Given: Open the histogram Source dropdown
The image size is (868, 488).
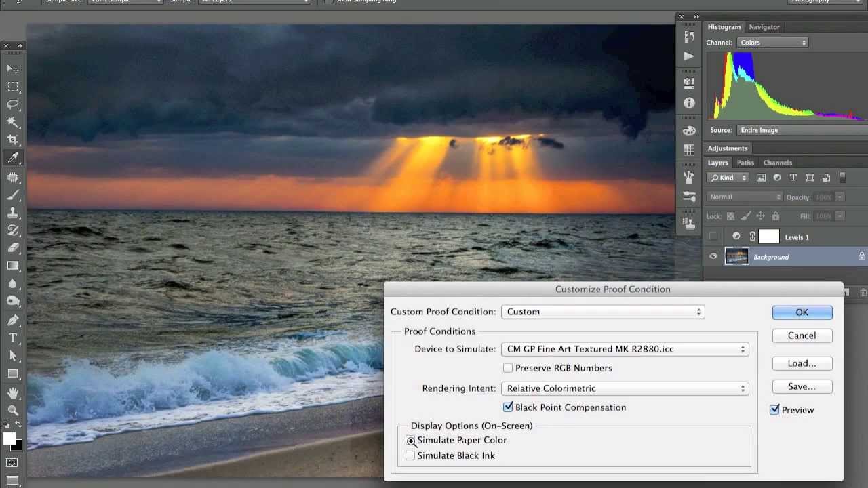Looking at the screenshot, I should click(802, 130).
